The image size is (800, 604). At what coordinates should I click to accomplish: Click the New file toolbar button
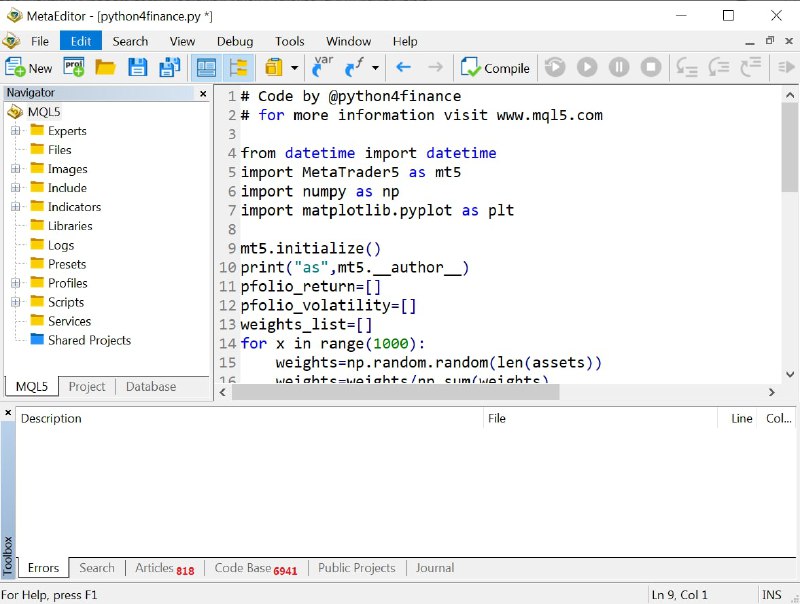29,68
